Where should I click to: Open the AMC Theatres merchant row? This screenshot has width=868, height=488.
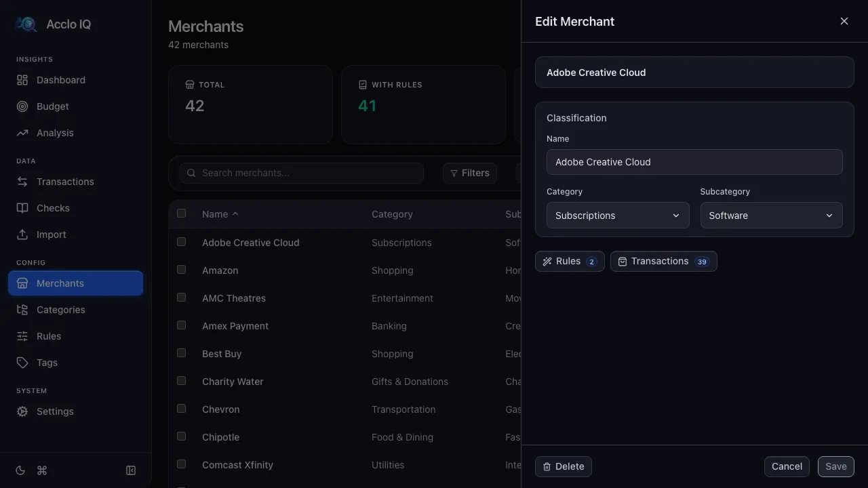pyautogui.click(x=344, y=298)
